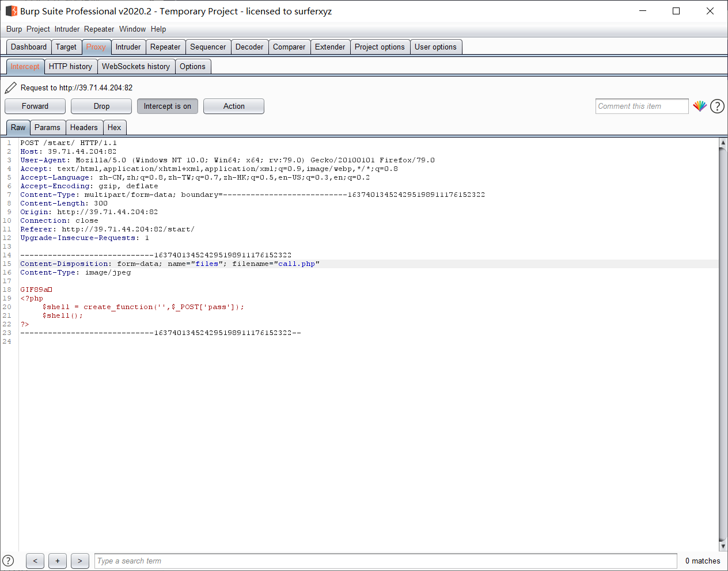
Task: Click the request editor scrollbar up arrow
Action: point(723,142)
